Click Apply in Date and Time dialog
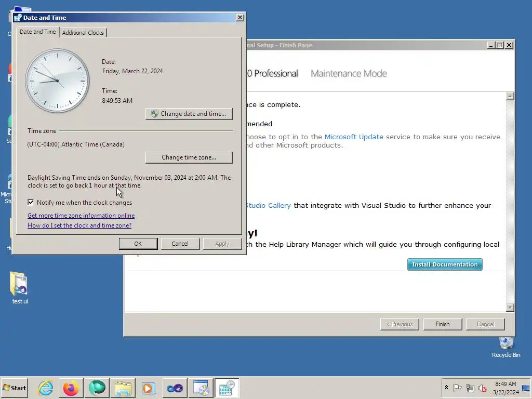532x399 pixels. pyautogui.click(x=222, y=244)
